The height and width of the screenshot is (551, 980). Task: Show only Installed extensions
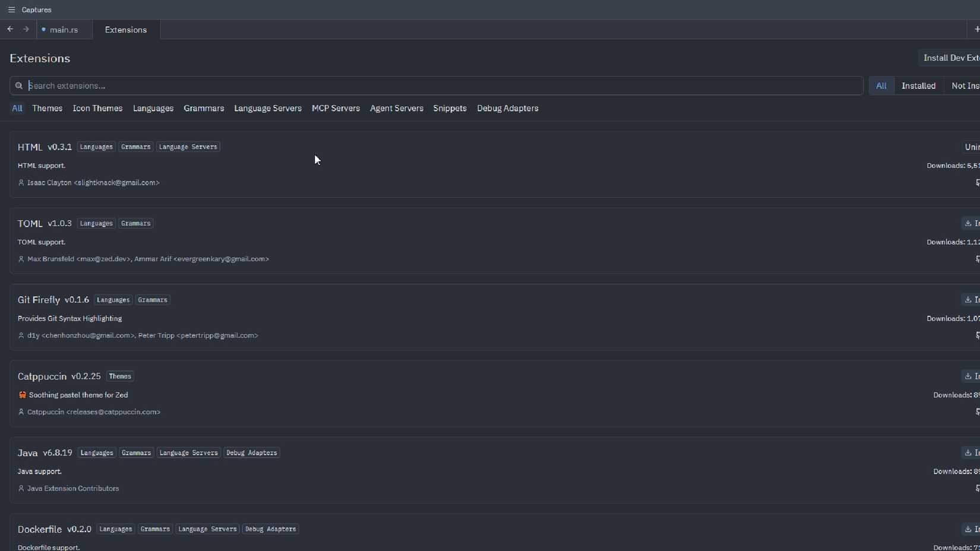point(918,85)
